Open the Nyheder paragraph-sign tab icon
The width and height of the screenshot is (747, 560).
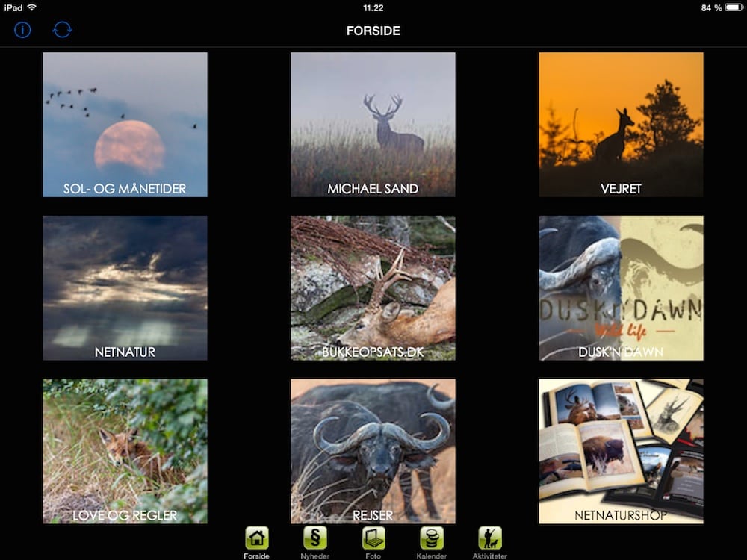tap(315, 538)
